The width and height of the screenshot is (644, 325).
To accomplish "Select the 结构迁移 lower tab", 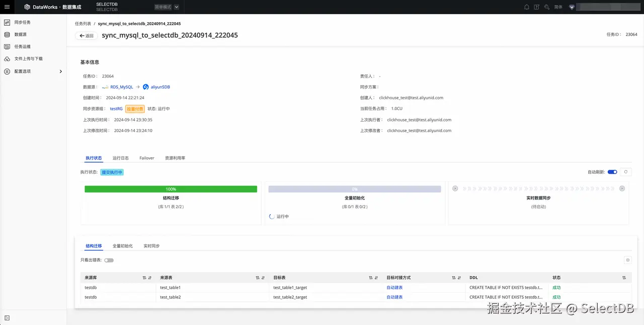I will 94,246.
